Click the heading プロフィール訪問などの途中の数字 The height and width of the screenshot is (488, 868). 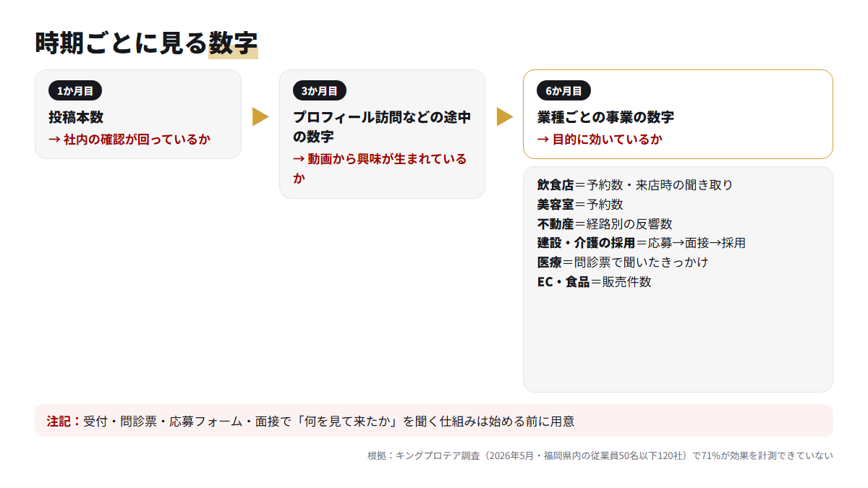382,127
